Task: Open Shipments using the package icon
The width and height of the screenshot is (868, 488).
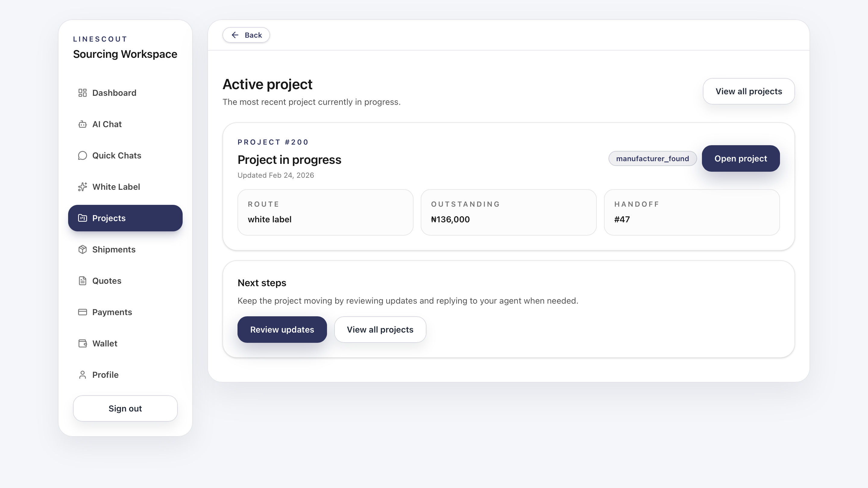Action: [x=83, y=249]
